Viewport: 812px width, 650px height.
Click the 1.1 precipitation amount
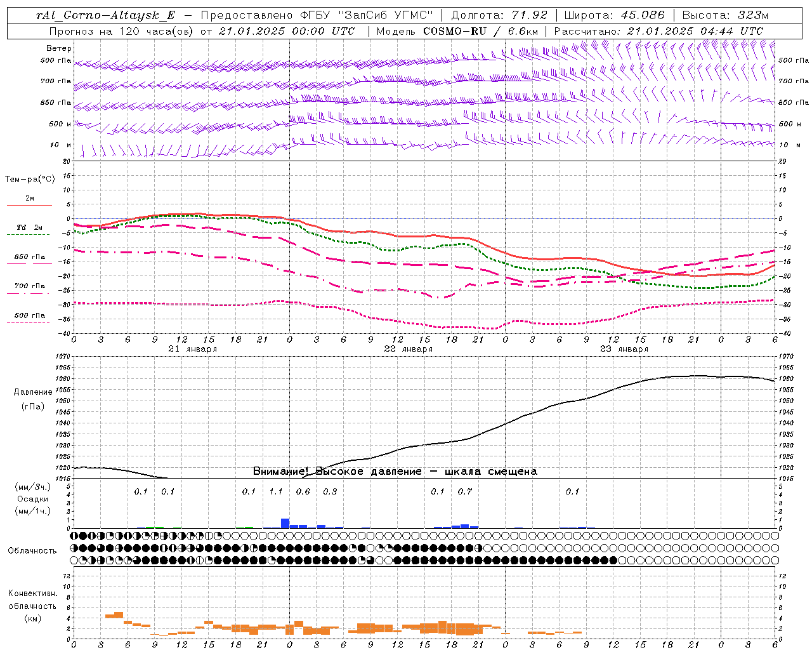(x=276, y=491)
